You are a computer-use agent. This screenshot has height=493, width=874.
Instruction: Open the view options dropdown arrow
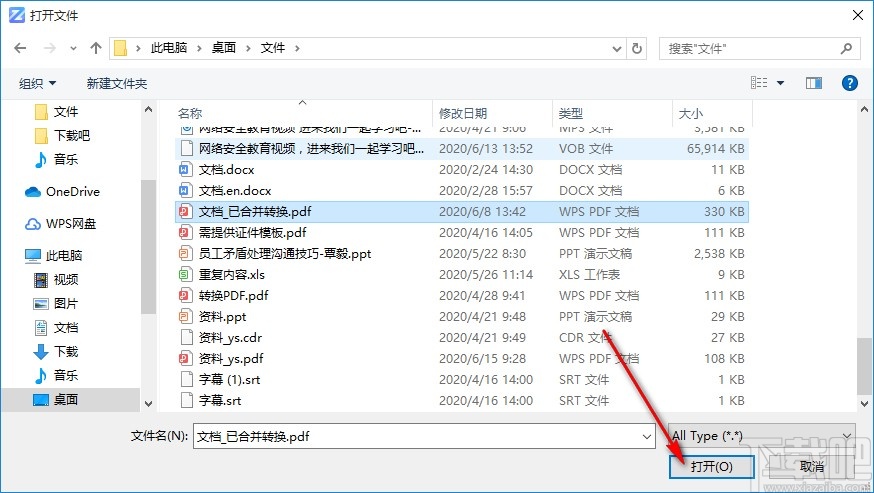780,83
